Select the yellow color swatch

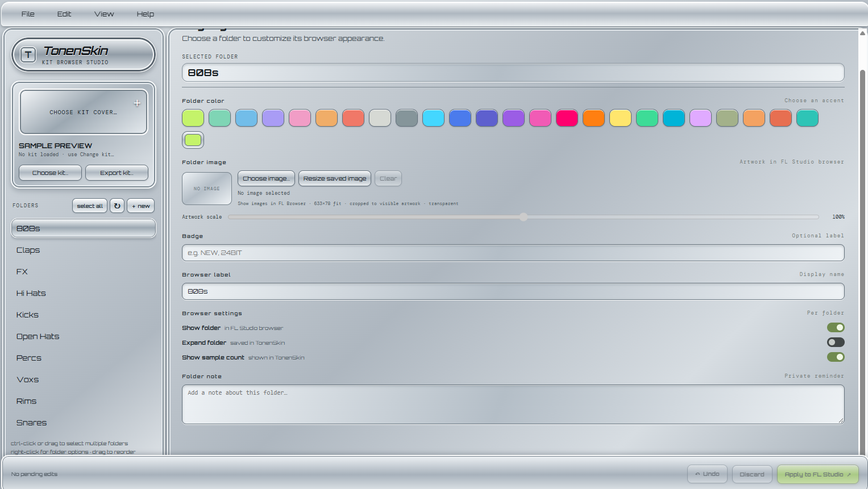coord(620,118)
